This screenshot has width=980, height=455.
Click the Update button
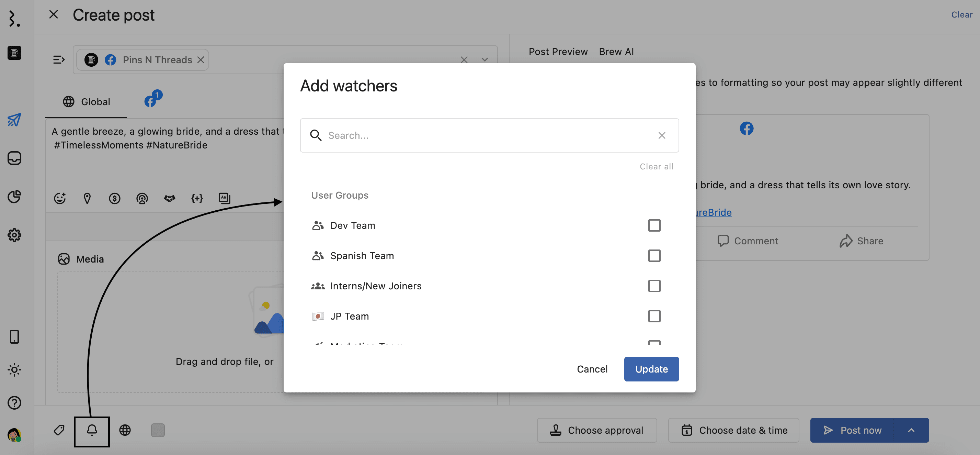(651, 369)
